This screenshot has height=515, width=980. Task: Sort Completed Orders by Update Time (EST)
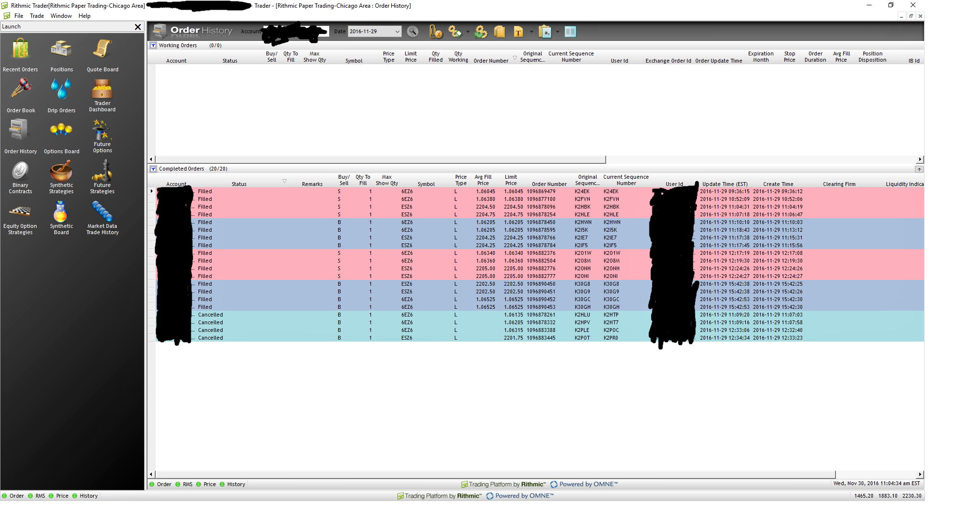(x=725, y=184)
